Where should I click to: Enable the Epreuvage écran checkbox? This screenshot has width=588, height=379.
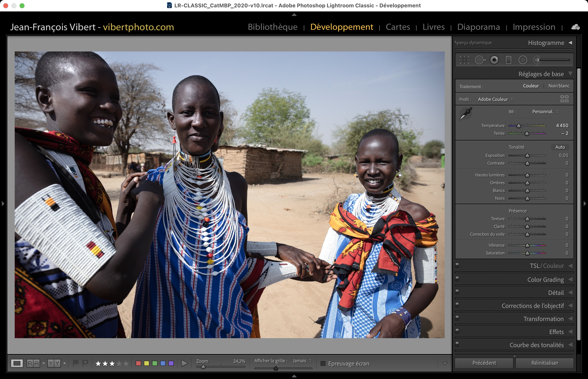[x=323, y=363]
